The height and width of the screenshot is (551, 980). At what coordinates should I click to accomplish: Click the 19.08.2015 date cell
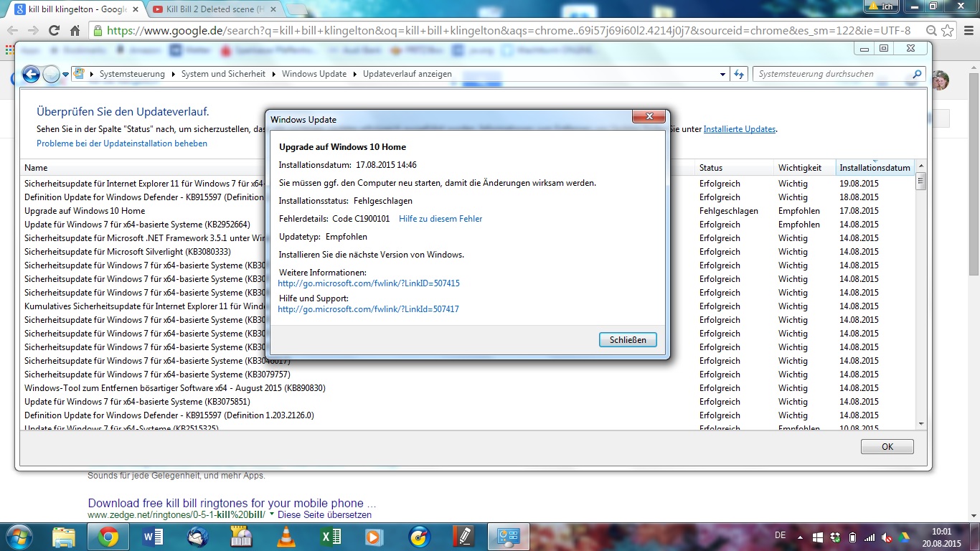tap(859, 184)
